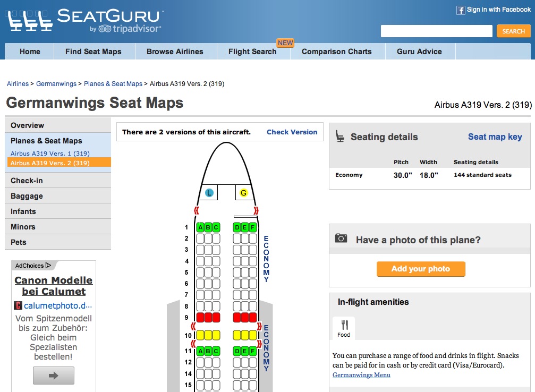Screen dimensions: 535x392
Task: Click the galley G icon
Action: tap(243, 193)
